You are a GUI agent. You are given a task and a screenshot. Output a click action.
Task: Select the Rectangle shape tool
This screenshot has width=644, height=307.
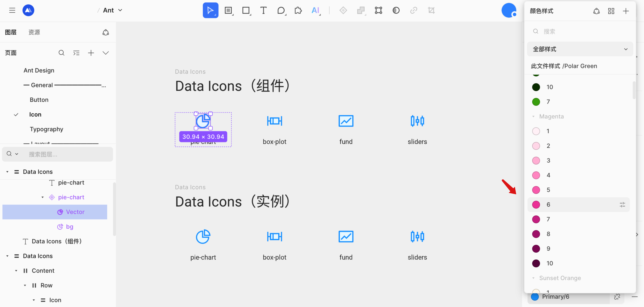[246, 10]
